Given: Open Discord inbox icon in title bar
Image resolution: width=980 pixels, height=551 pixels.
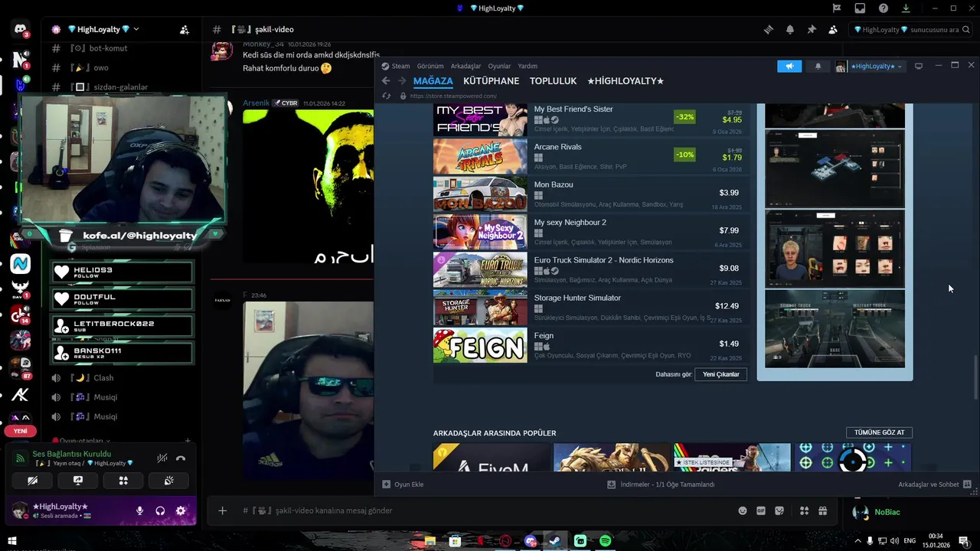Looking at the screenshot, I should point(860,8).
